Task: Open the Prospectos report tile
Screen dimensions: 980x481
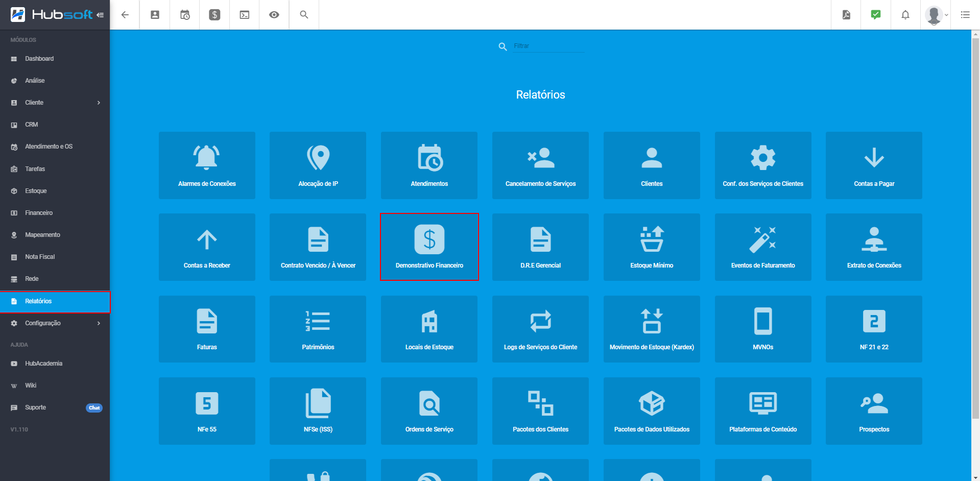Action: coord(874,411)
